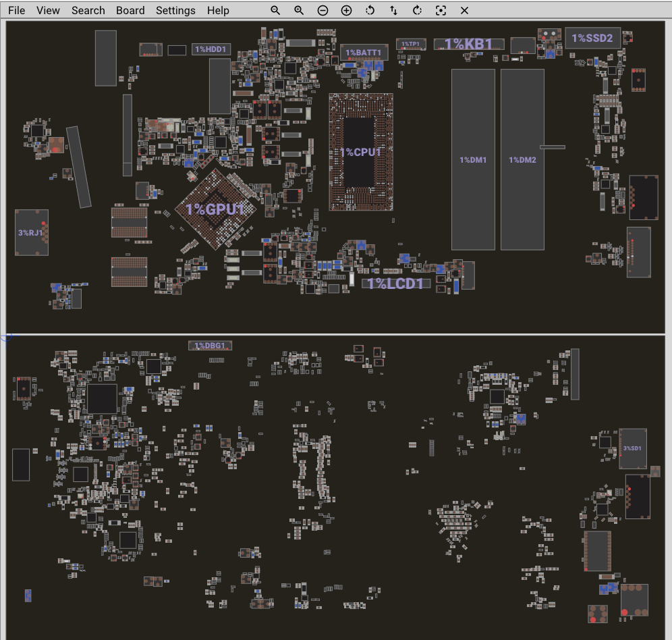Image resolution: width=672 pixels, height=640 pixels.
Task: Open the Settings menu
Action: click(175, 11)
